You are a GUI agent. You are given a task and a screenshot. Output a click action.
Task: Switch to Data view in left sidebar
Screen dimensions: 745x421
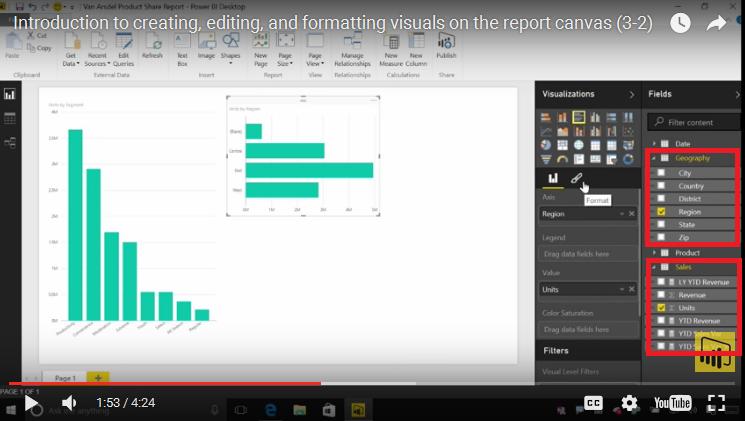[10, 118]
